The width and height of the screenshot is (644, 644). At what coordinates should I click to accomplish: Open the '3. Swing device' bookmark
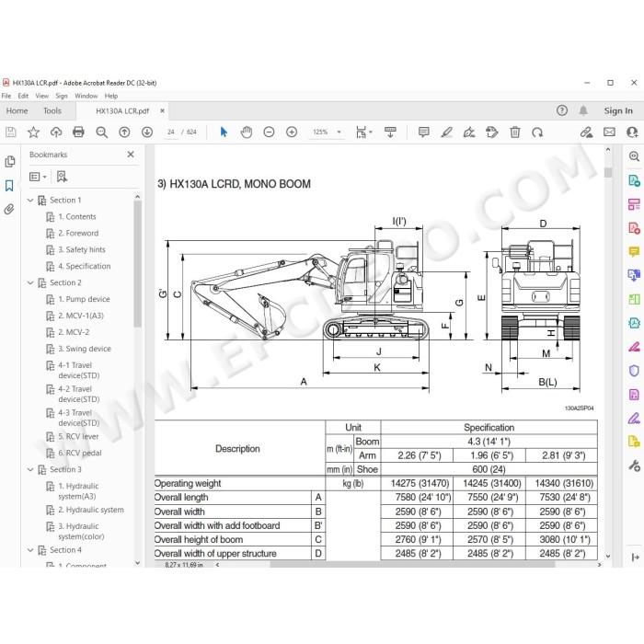[85, 349]
